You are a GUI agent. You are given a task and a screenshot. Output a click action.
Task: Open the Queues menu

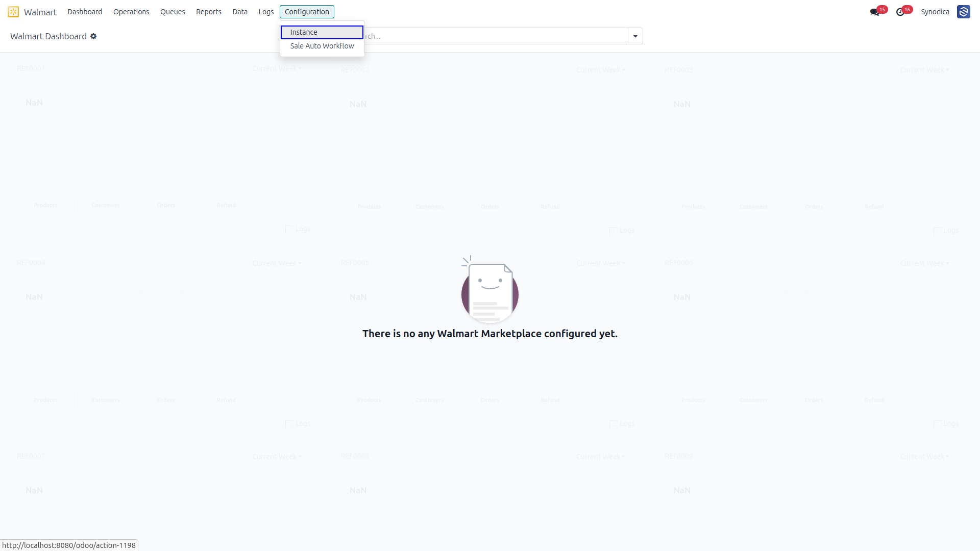(173, 12)
